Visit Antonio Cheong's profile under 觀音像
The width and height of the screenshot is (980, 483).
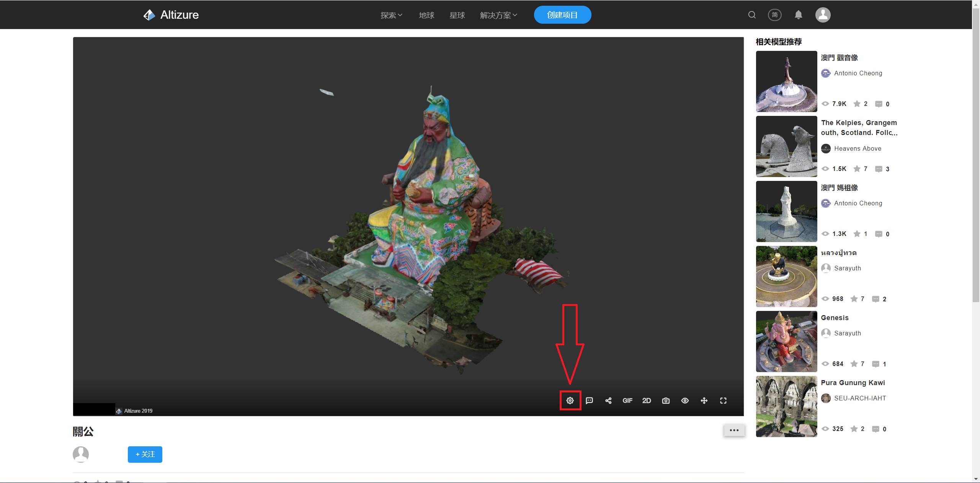[858, 73]
